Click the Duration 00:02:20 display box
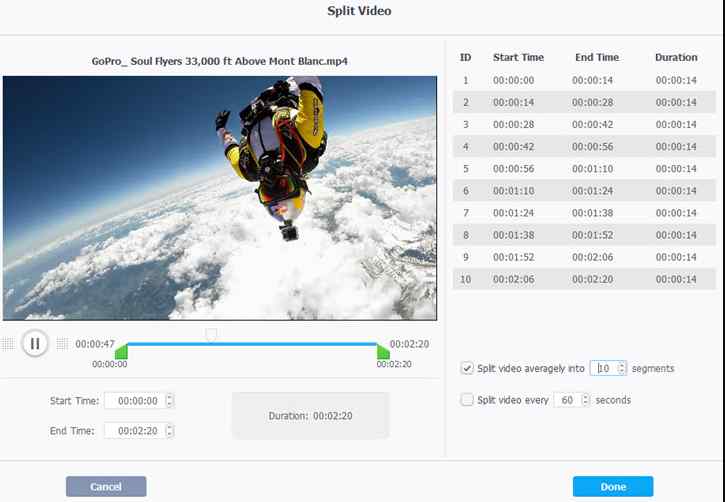This screenshot has width=725, height=502. click(x=311, y=416)
